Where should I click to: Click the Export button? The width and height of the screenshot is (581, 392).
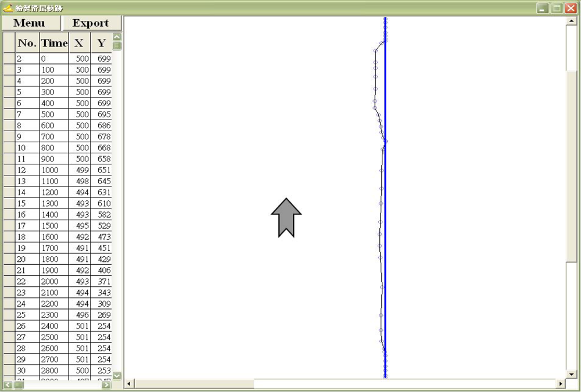(x=91, y=23)
